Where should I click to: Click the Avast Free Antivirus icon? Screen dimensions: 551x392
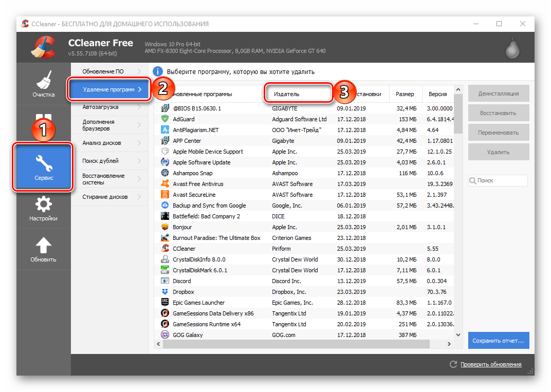pos(165,184)
